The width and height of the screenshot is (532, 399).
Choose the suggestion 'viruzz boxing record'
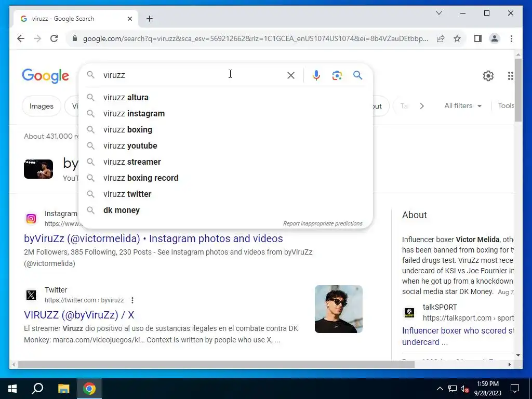[x=225, y=178]
